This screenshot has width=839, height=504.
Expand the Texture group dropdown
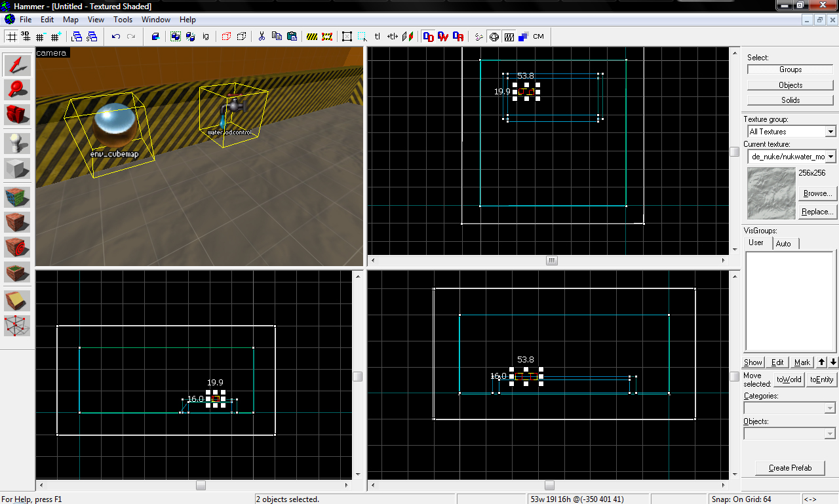click(x=830, y=132)
